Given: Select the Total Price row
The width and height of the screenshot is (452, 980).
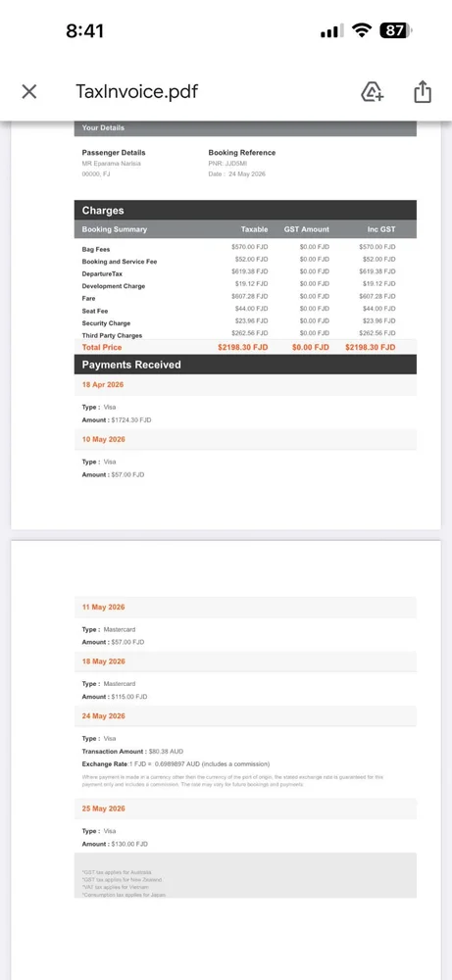Looking at the screenshot, I should pyautogui.click(x=245, y=347).
